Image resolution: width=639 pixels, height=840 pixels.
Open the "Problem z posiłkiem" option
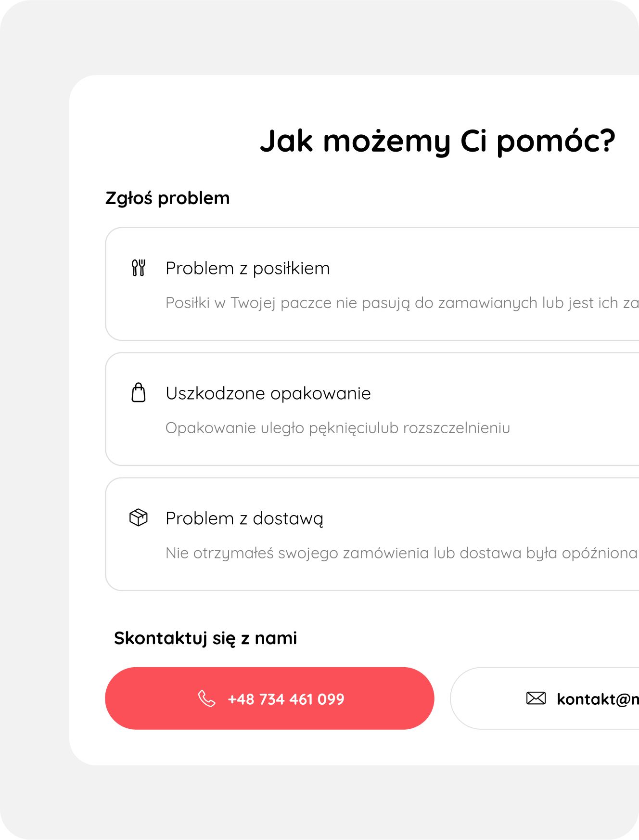tap(248, 268)
